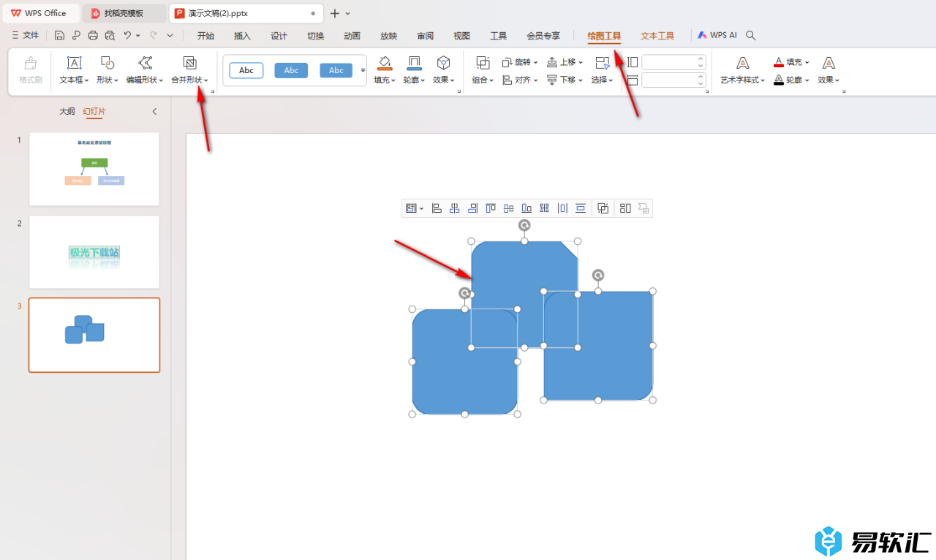Open text Outline (轮廓) dropdown
Image resolution: width=936 pixels, height=560 pixels.
point(791,80)
